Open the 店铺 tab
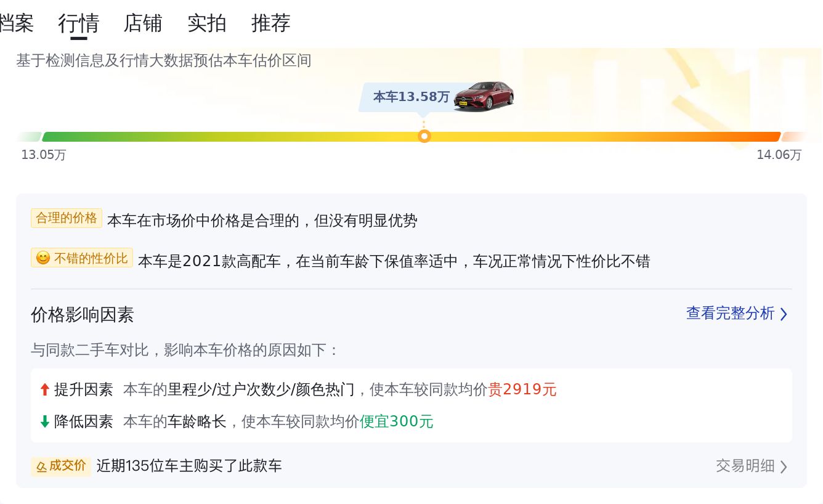 coord(143,23)
